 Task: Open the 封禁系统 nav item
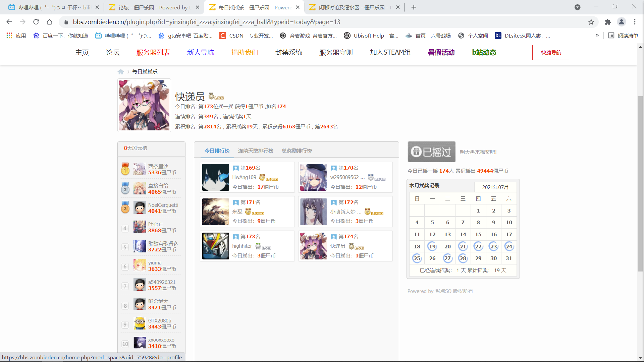pyautogui.click(x=289, y=52)
